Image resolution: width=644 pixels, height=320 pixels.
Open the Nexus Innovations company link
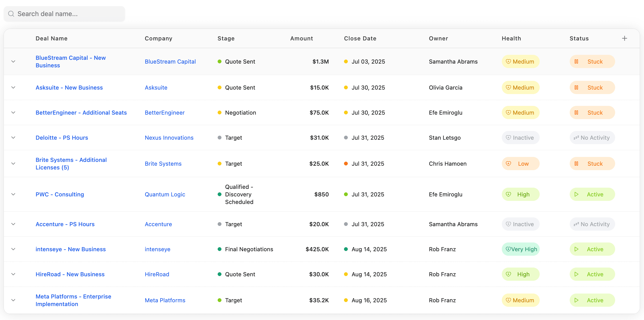tap(169, 137)
